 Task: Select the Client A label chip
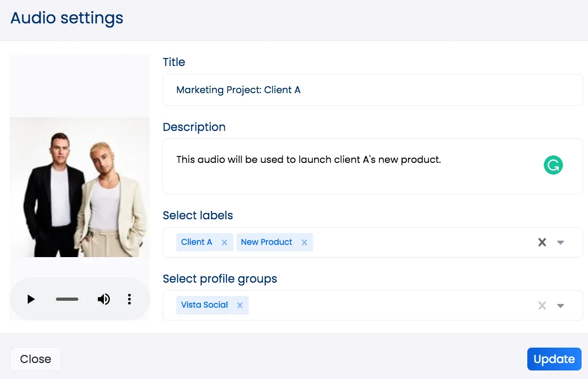coord(197,242)
